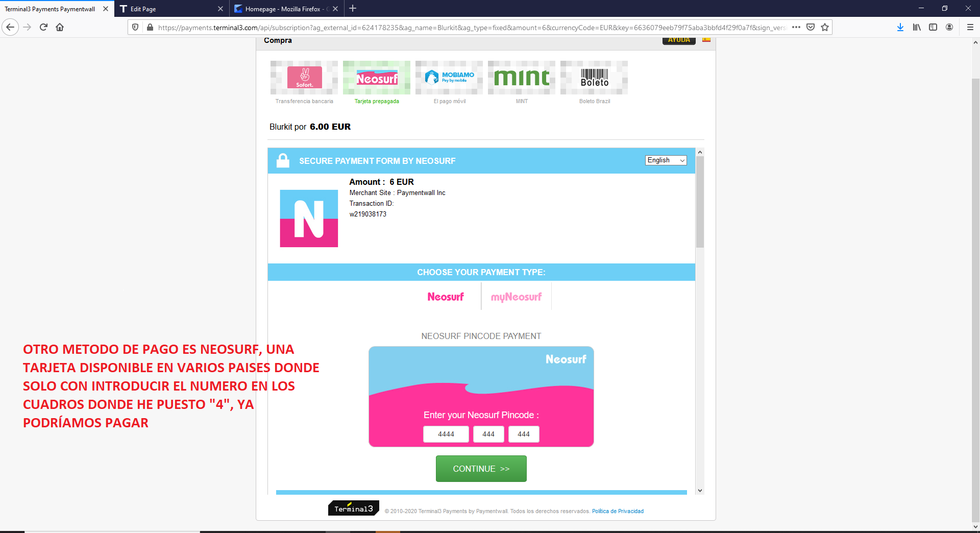View site security padlock info
Viewport: 980px width, 533px height.
tap(150, 27)
